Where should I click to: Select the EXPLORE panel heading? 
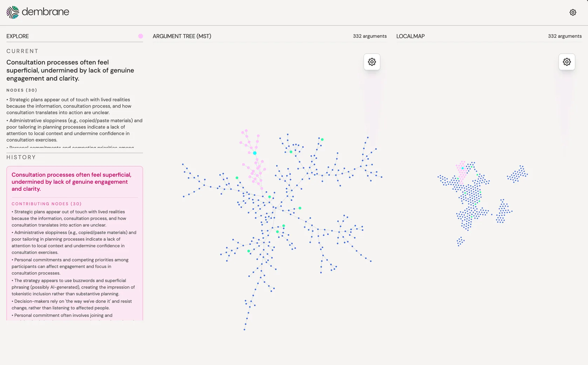pyautogui.click(x=18, y=36)
